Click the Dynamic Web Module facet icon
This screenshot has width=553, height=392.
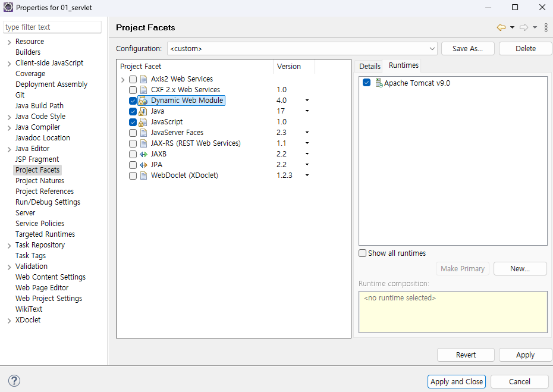coord(143,101)
